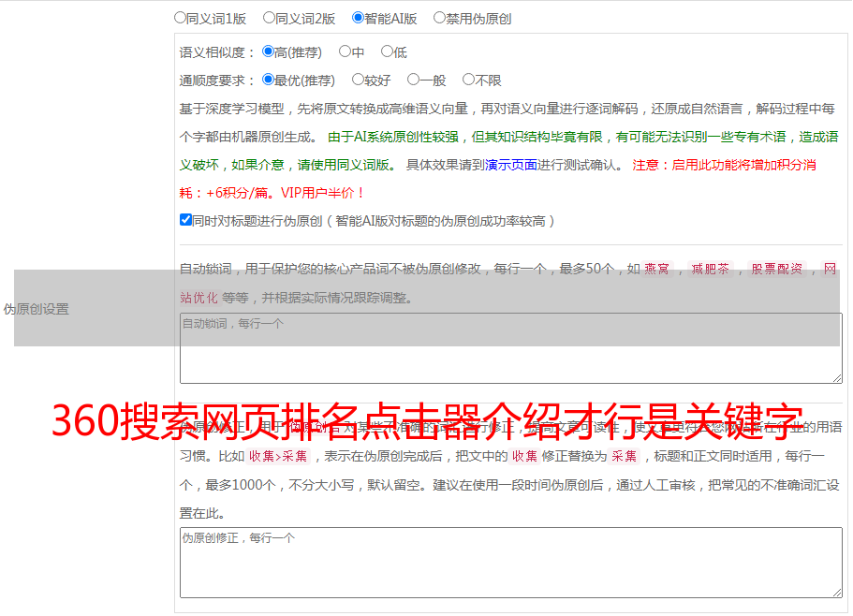Click the example keyword 股票配资
The image size is (853, 616).
777,269
